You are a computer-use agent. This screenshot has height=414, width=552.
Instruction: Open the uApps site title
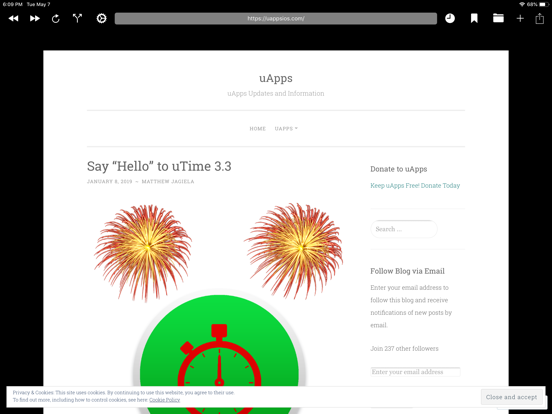point(276,78)
